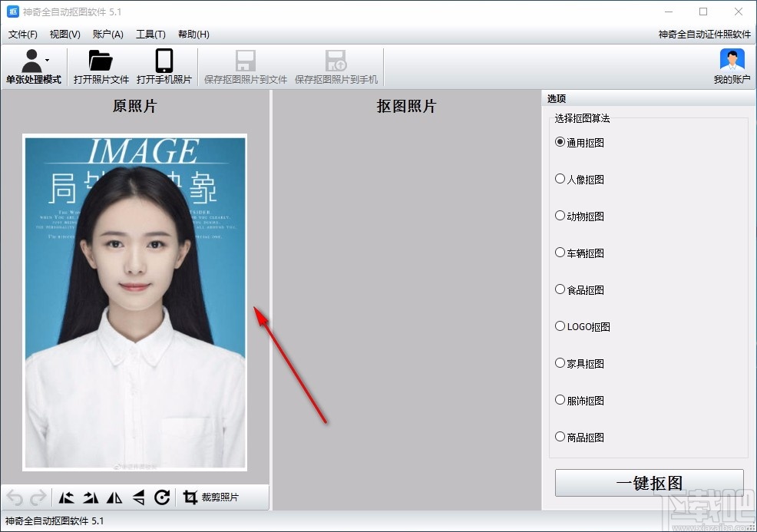The height and width of the screenshot is (532, 757).
Task: Click the redo arrow icon
Action: (x=38, y=497)
